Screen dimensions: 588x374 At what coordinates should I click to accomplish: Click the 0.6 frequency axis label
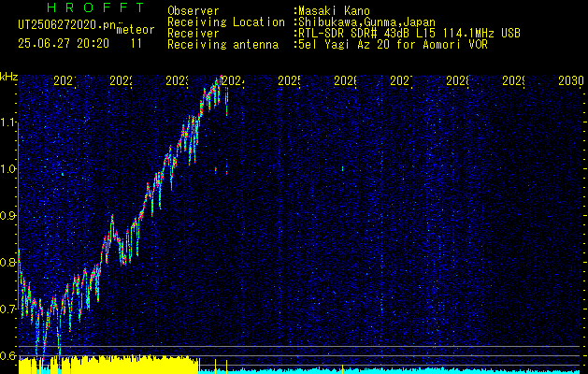pyautogui.click(x=9, y=355)
